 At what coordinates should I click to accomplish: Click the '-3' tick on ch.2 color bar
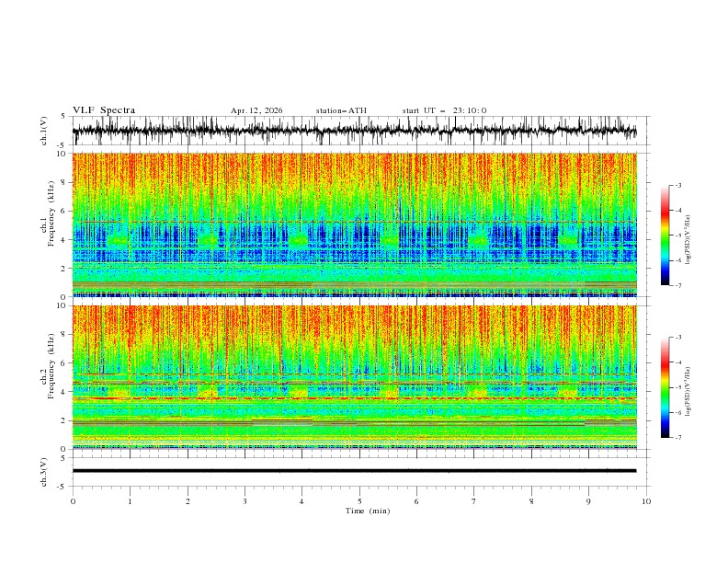[x=678, y=338]
